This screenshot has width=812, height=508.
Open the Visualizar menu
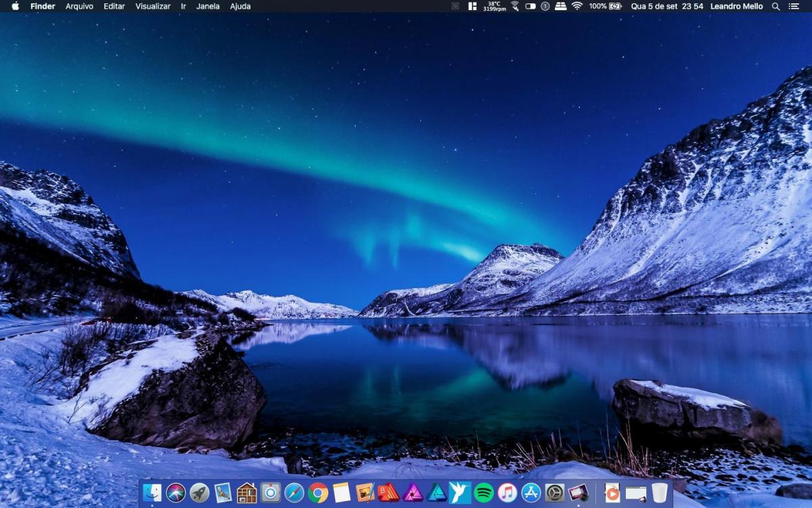(x=153, y=6)
